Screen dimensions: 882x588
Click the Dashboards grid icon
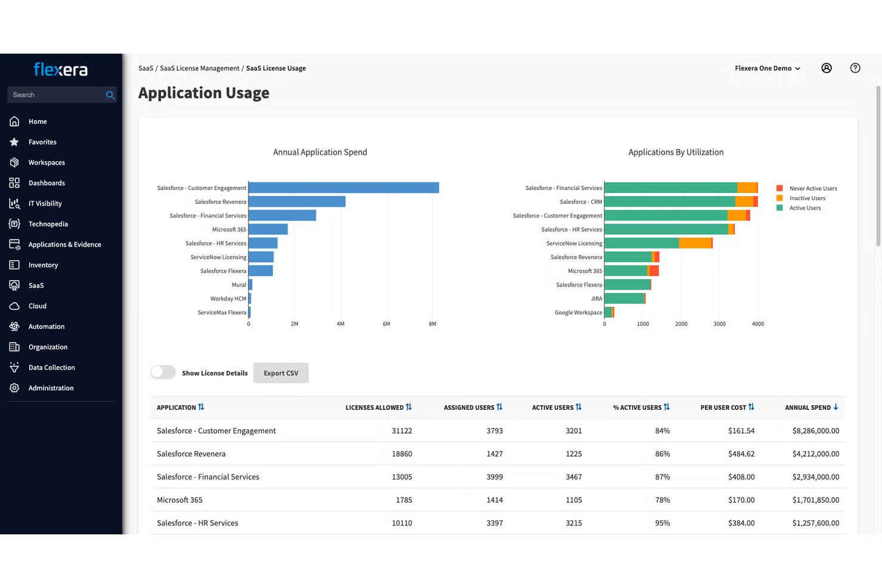(x=14, y=183)
